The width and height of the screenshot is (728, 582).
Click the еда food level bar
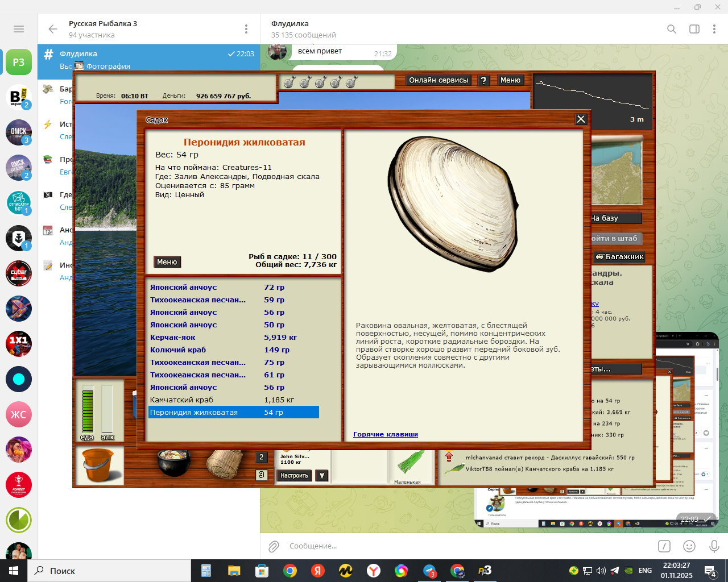[x=88, y=411]
